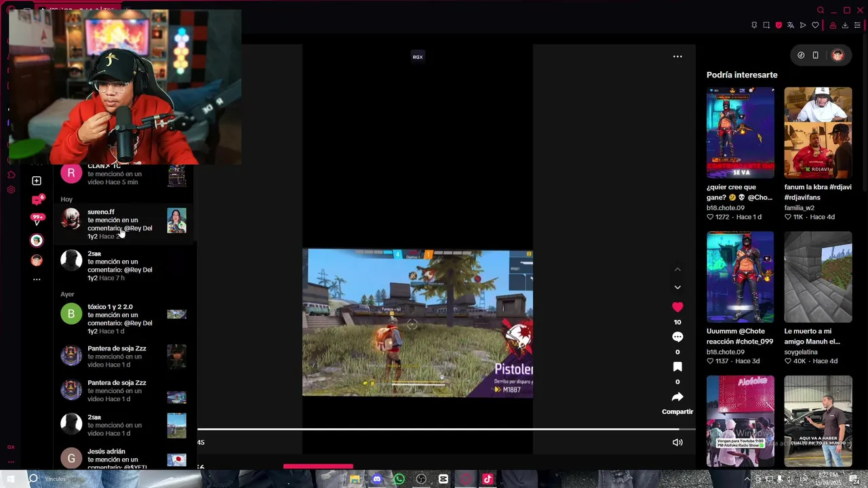Open the snapshot capture tool

coord(766,25)
